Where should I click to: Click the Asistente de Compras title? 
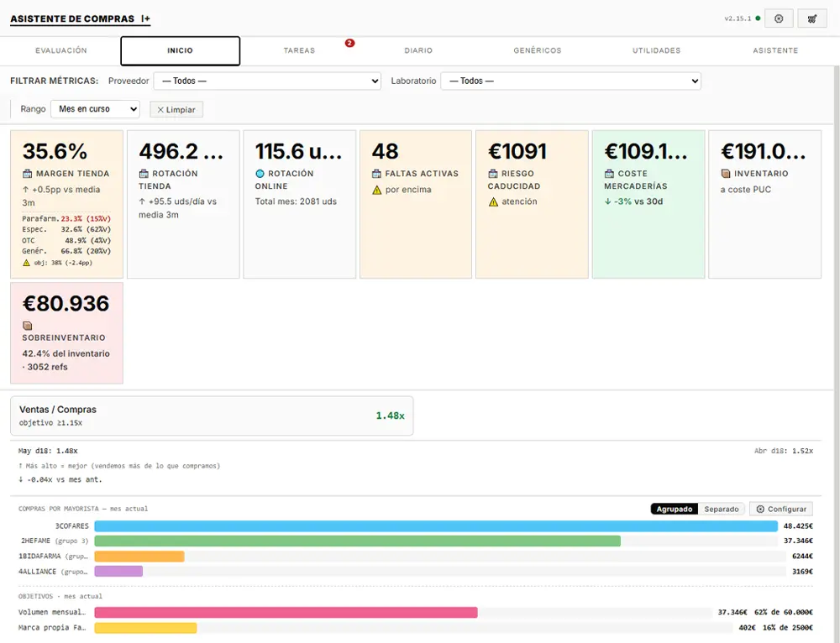pos(72,18)
